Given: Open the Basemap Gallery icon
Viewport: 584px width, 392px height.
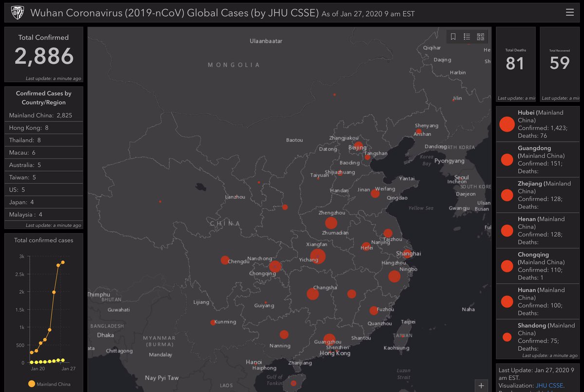Looking at the screenshot, I should tap(480, 36).
